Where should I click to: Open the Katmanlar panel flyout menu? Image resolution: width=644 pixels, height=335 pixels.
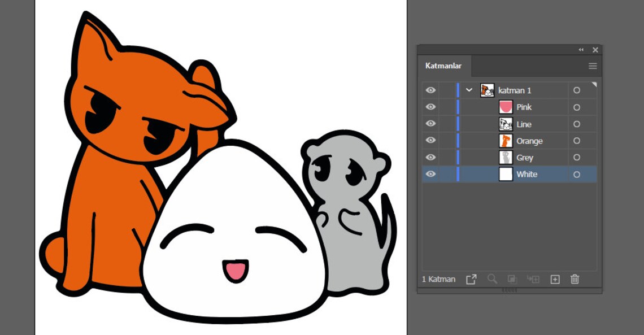[x=592, y=66]
